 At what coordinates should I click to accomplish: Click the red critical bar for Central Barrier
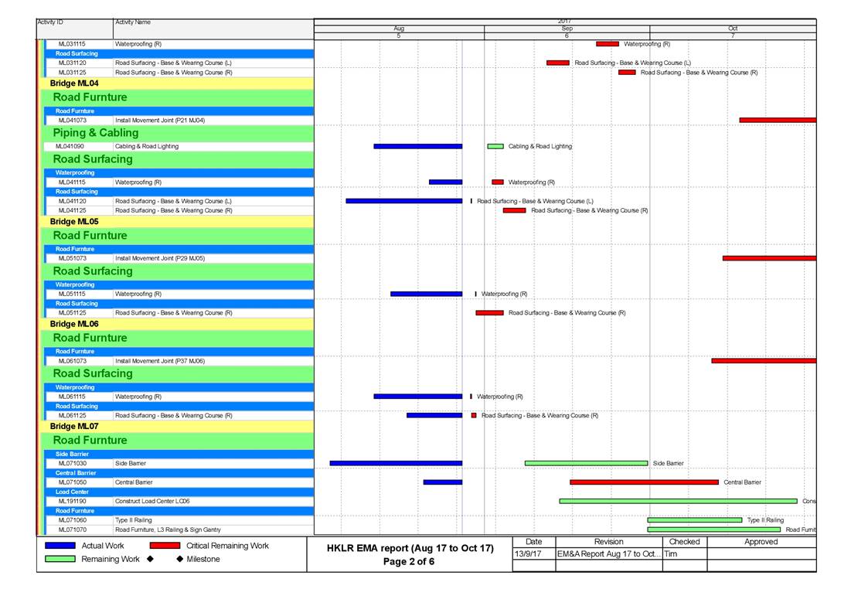point(645,482)
